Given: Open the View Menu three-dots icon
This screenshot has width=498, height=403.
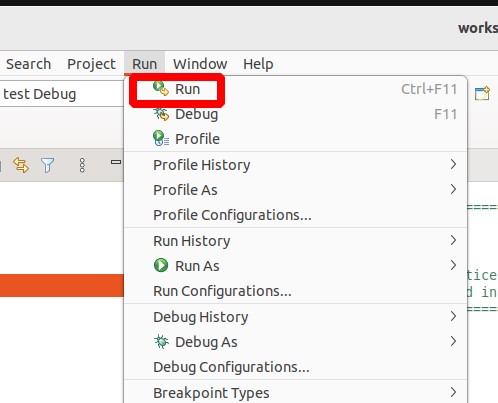Looking at the screenshot, I should [82, 165].
